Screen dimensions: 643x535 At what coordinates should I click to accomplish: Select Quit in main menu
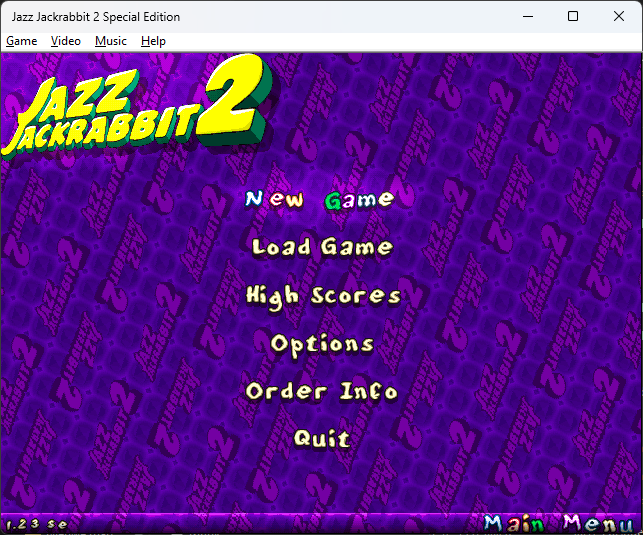coord(322,438)
